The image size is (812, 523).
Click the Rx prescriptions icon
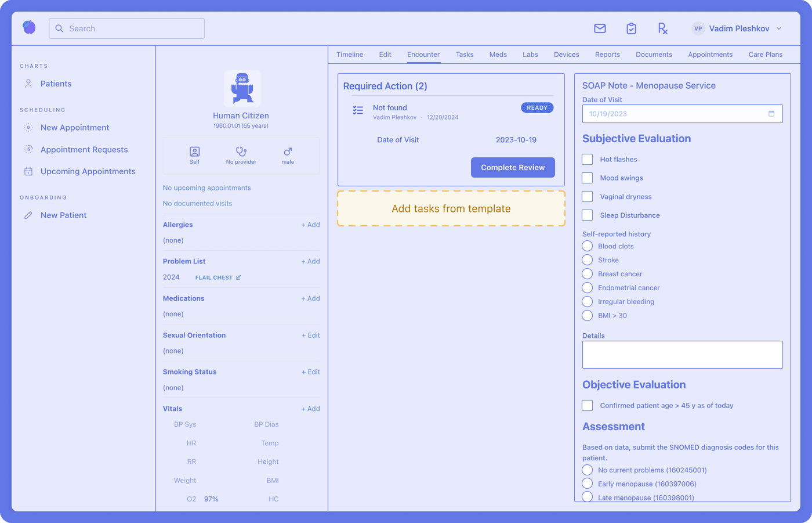pyautogui.click(x=662, y=28)
